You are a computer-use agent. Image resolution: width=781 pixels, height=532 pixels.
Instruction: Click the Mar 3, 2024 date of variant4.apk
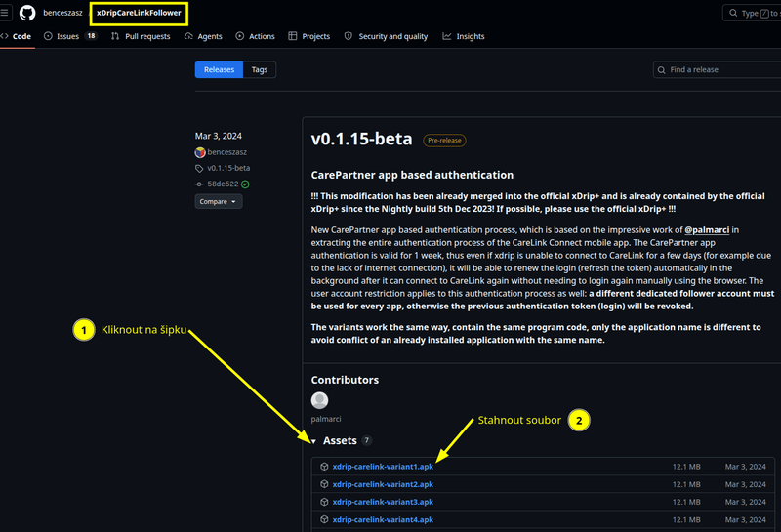746,520
